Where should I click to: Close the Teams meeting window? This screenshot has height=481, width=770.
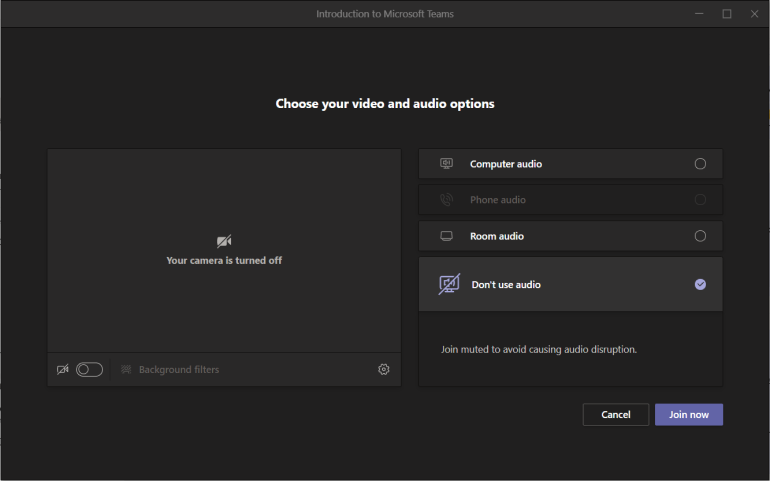[754, 14]
